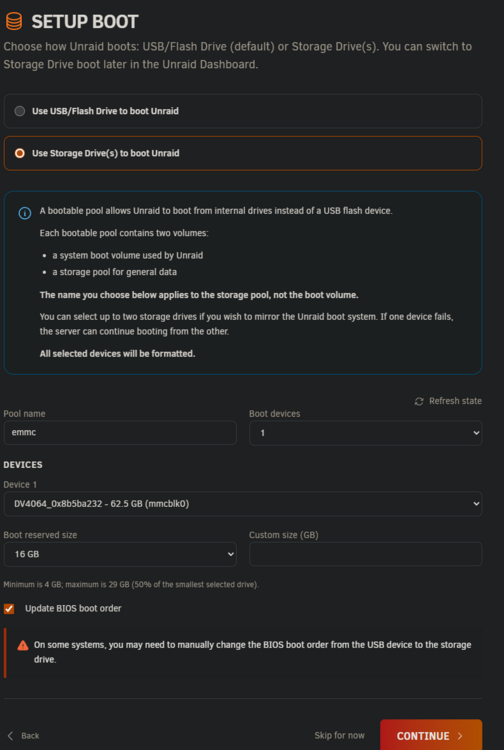This screenshot has height=750, width=504.
Task: Click the orange warning triangle icon
Action: pos(22,645)
